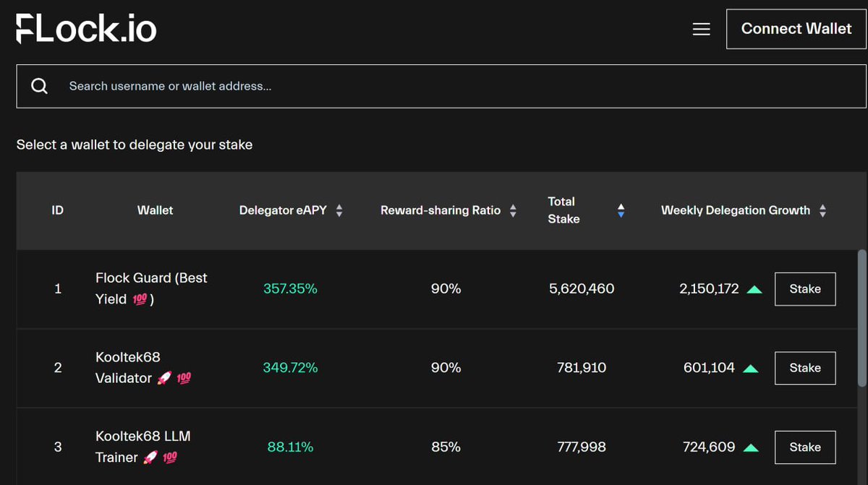
Task: Open the hamburger menu icon
Action: (701, 29)
